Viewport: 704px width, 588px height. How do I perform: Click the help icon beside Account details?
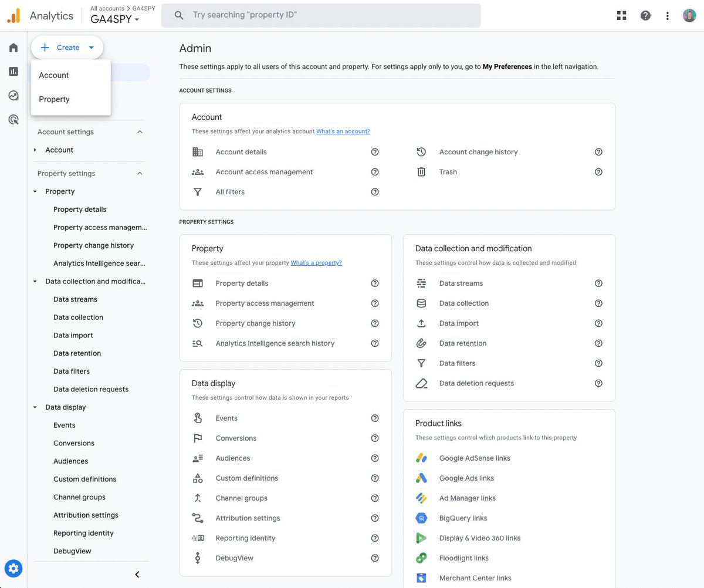pos(375,152)
